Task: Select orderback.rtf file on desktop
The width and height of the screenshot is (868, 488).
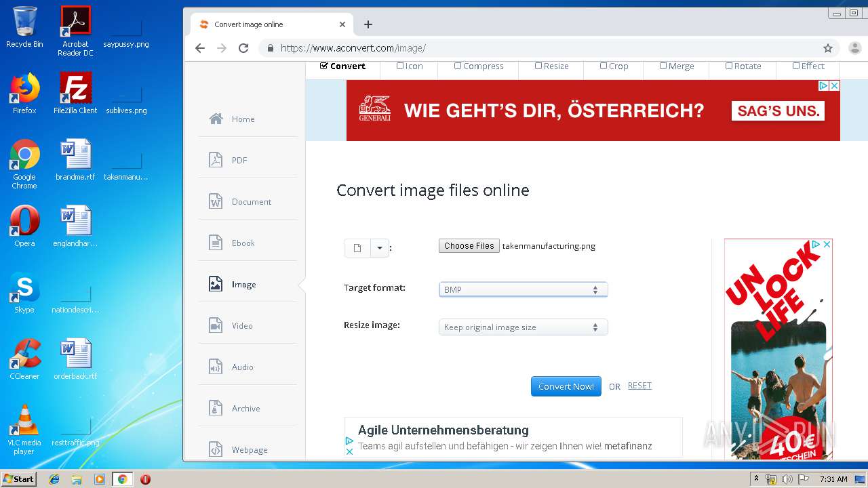Action: (75, 359)
